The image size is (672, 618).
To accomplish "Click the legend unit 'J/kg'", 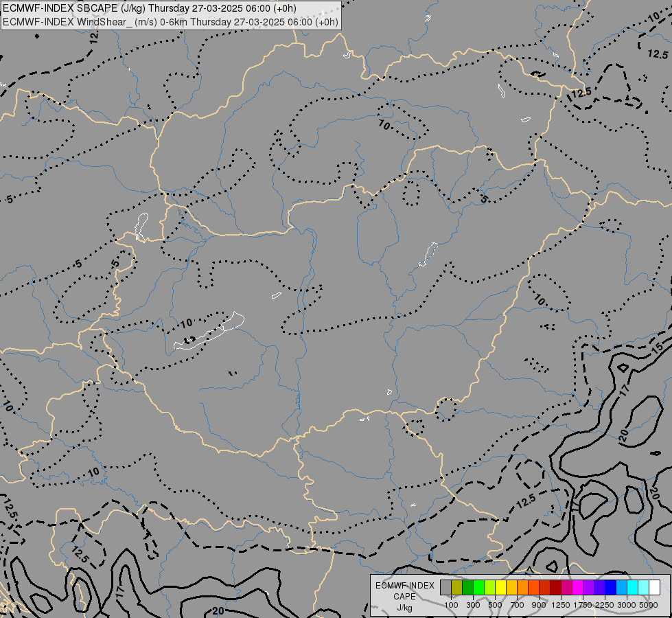I will click(404, 608).
